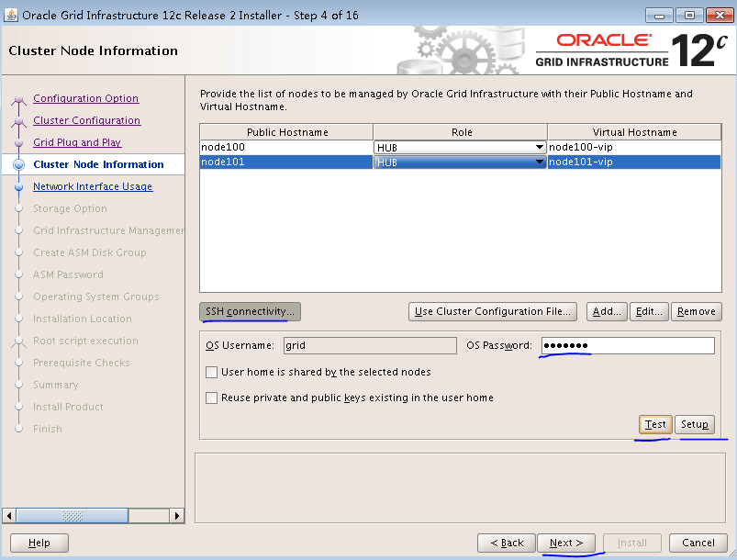
Task: Jump to the Network Interface Usage step
Action: 93,186
